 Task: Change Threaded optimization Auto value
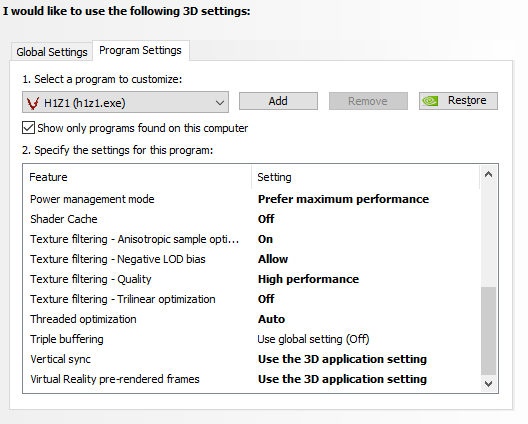pos(271,319)
